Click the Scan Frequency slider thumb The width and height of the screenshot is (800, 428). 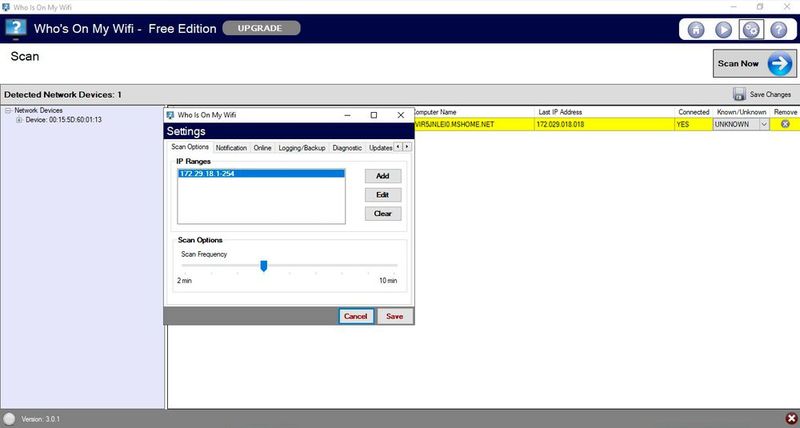pos(264,266)
